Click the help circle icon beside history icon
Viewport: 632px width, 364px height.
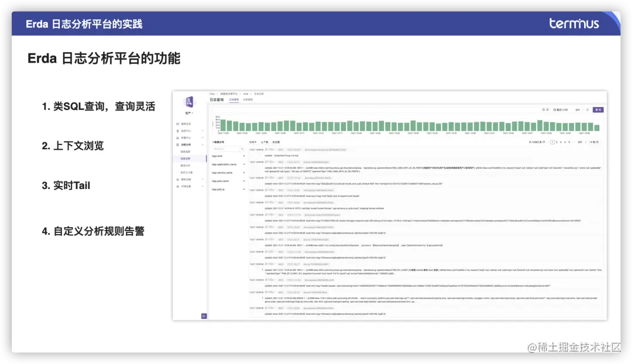pyautogui.click(x=547, y=109)
